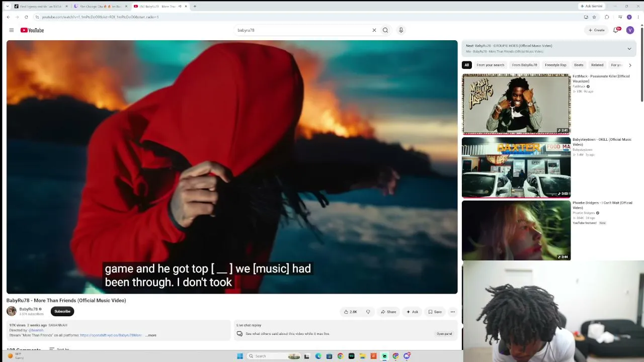
Task: Open more actions ellipsis under video
Action: [x=452, y=312]
